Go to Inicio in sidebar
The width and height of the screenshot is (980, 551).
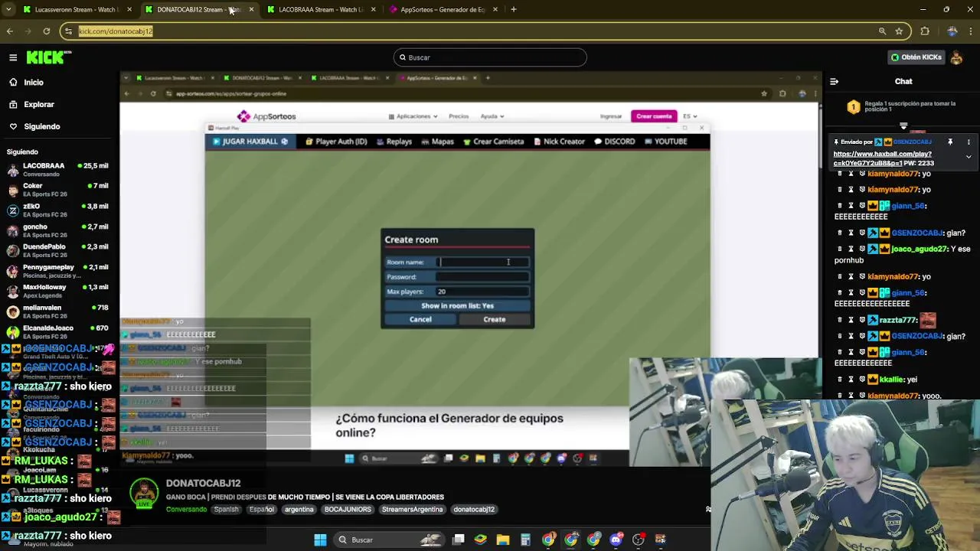coord(34,82)
